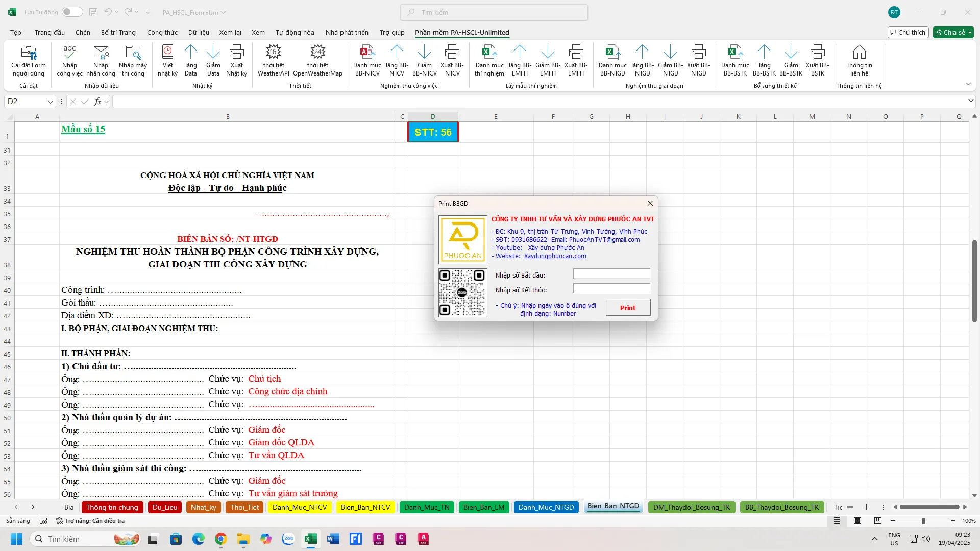Image resolution: width=980 pixels, height=551 pixels.
Task: Click Xuất BB-NTCV printer icon
Action: point(452,61)
